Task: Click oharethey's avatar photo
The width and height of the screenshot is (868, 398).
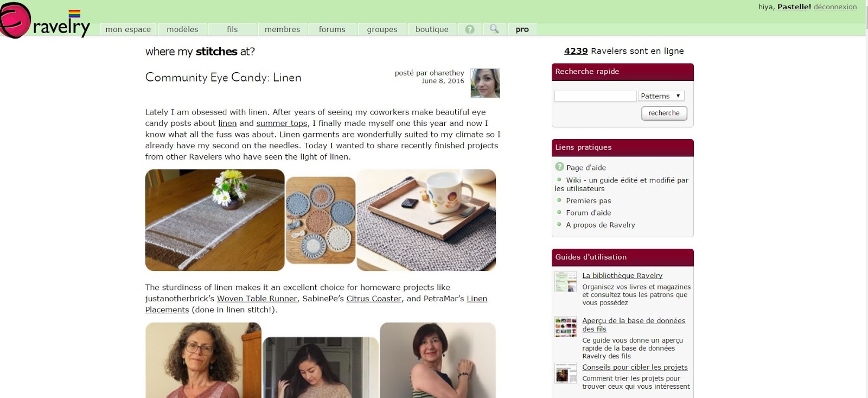Action: tap(485, 83)
